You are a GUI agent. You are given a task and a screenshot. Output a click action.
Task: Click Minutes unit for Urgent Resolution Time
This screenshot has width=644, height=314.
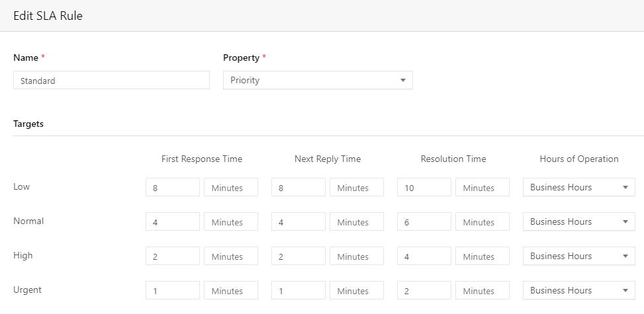(482, 291)
